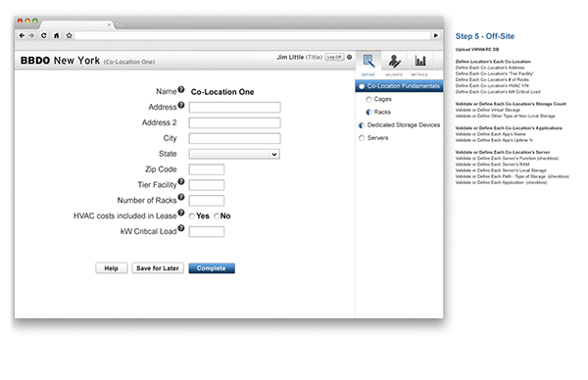Click the Complete button

(212, 268)
